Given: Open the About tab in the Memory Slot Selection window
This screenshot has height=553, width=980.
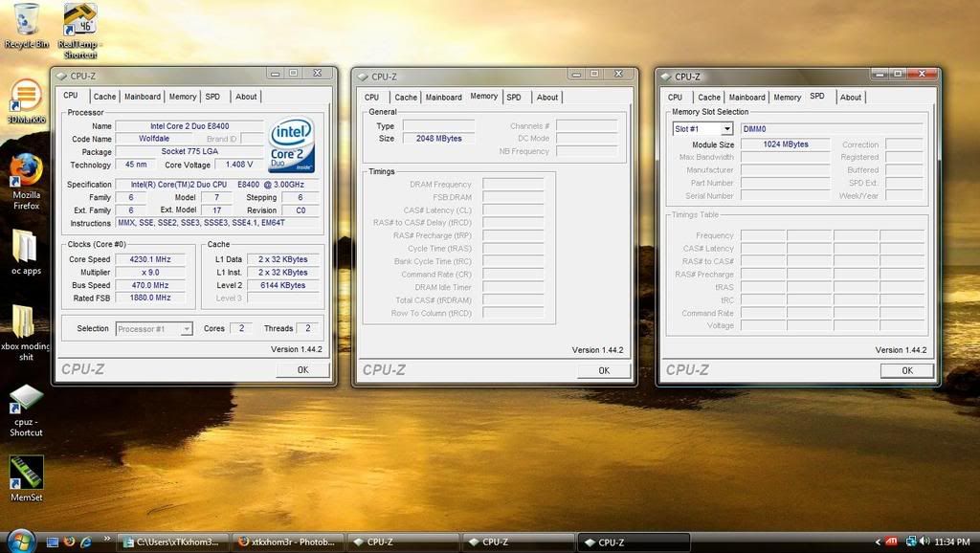Looking at the screenshot, I should click(x=850, y=98).
